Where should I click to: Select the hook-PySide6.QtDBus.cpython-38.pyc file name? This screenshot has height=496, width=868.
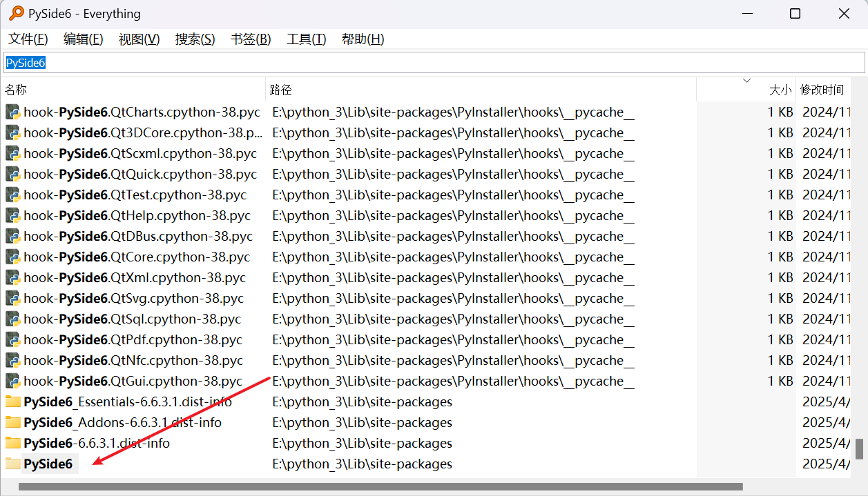coord(138,236)
